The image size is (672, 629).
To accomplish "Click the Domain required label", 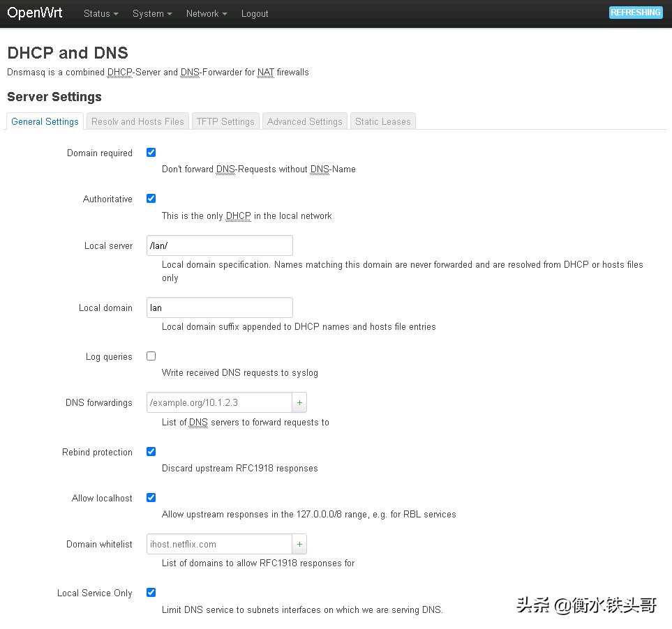I will click(x=99, y=153).
